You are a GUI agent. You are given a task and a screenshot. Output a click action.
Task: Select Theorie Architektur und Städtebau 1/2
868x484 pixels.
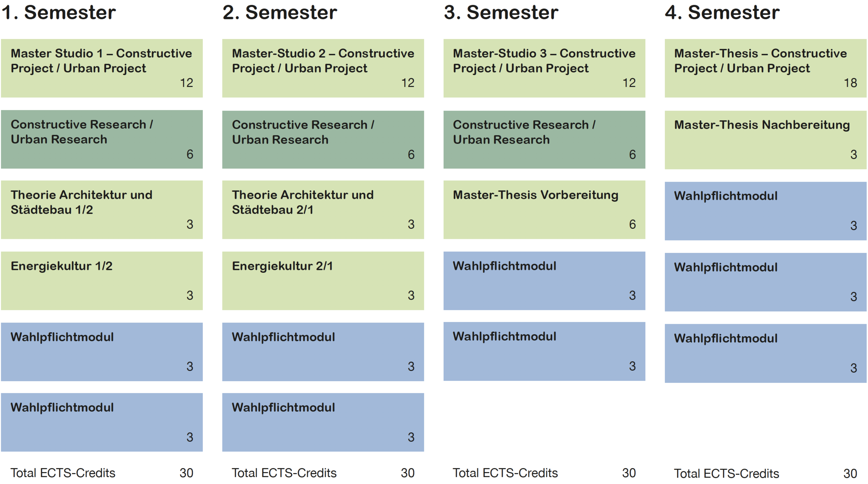pos(102,209)
